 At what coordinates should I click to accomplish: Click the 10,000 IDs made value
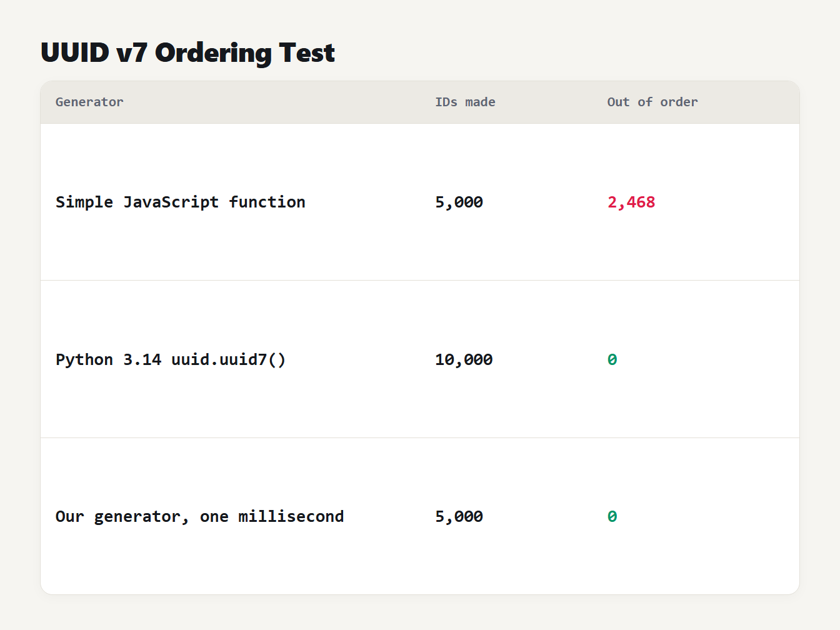coord(464,359)
